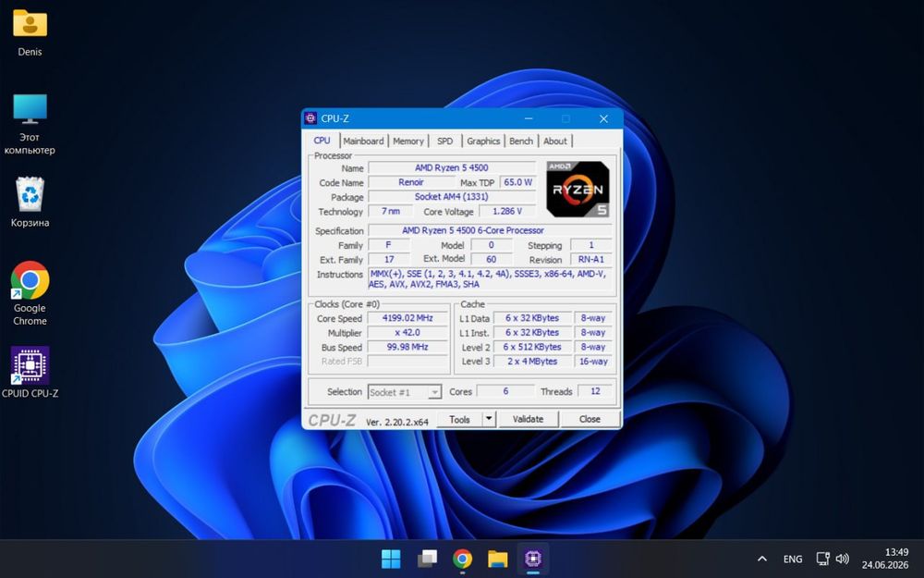Screen dimensions: 924x578
Task: Minimize the CPU-Z window
Action: (529, 118)
